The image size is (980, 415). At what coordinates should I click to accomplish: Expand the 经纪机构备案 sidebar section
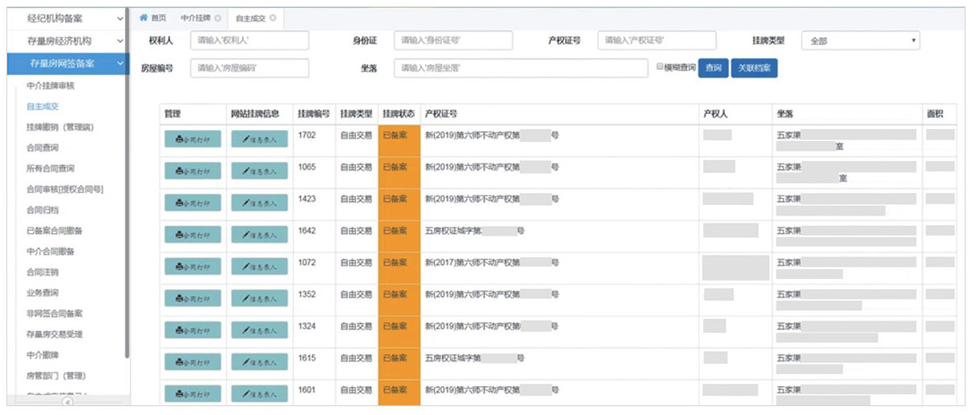[x=68, y=18]
